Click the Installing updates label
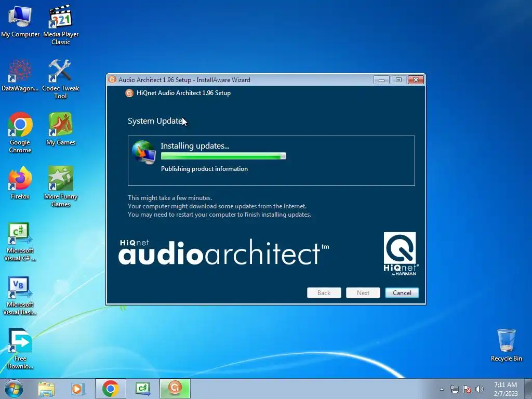This screenshot has width=532, height=399. [x=195, y=146]
